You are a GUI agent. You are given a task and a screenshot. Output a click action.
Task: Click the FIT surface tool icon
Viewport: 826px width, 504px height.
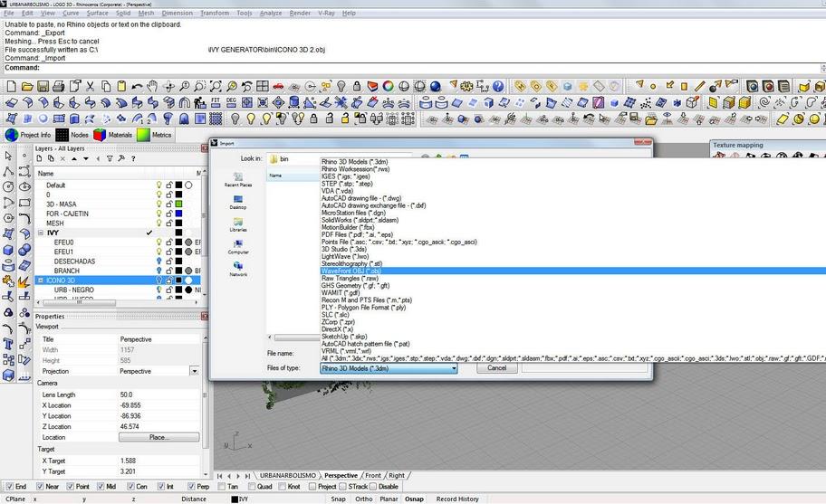pyautogui.click(x=216, y=102)
